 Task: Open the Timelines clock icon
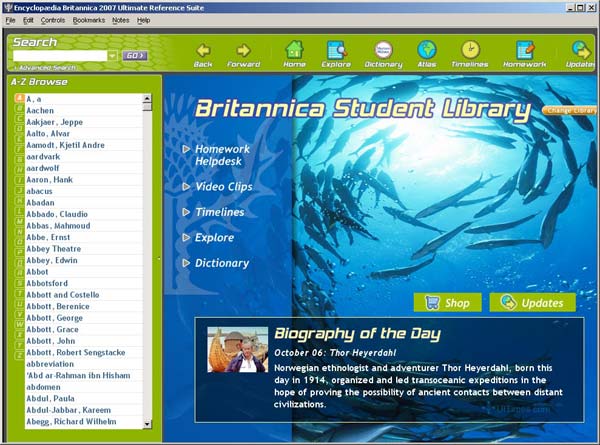click(470, 50)
